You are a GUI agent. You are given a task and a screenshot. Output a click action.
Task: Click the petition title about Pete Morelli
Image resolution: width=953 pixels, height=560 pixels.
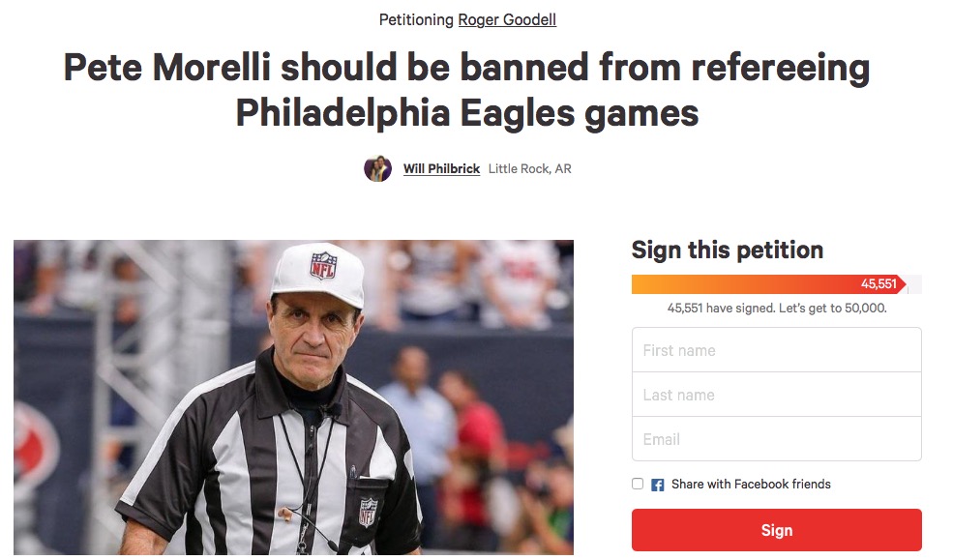[466, 90]
